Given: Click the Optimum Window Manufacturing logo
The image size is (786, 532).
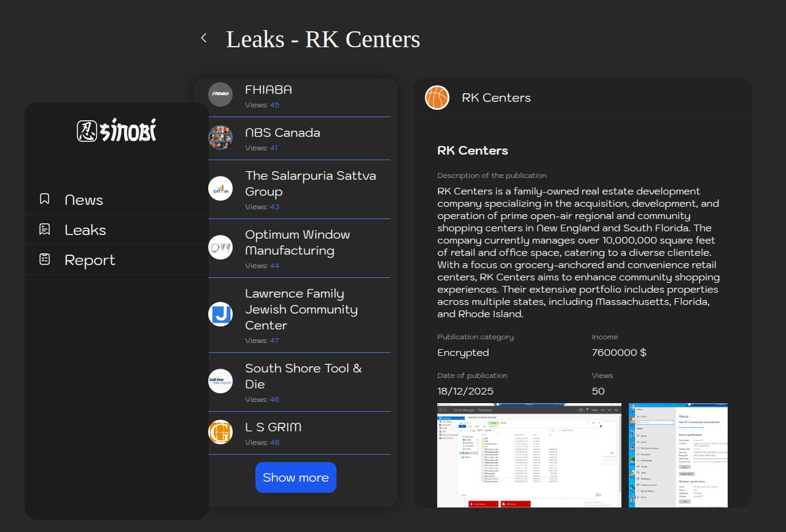Looking at the screenshot, I should point(220,247).
